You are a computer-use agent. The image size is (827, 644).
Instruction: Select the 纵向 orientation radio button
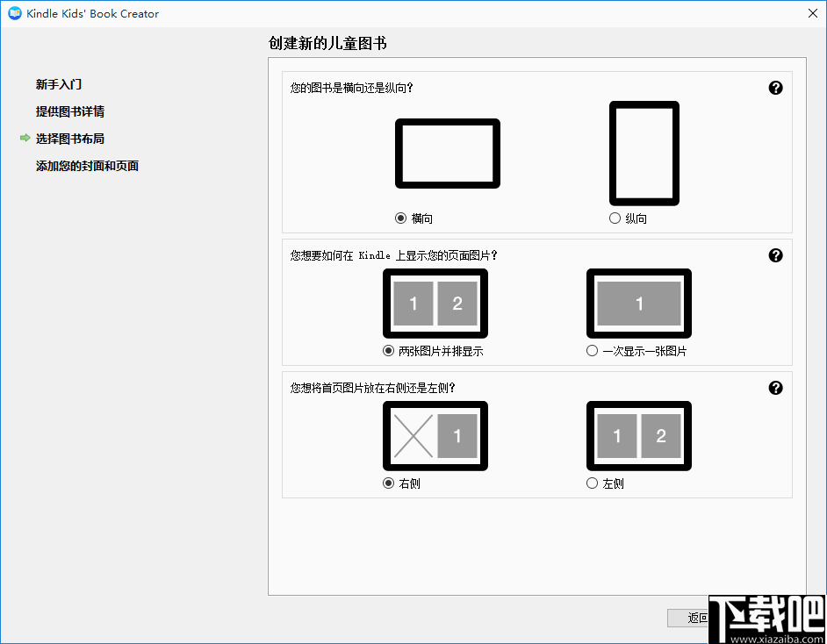pyautogui.click(x=615, y=218)
